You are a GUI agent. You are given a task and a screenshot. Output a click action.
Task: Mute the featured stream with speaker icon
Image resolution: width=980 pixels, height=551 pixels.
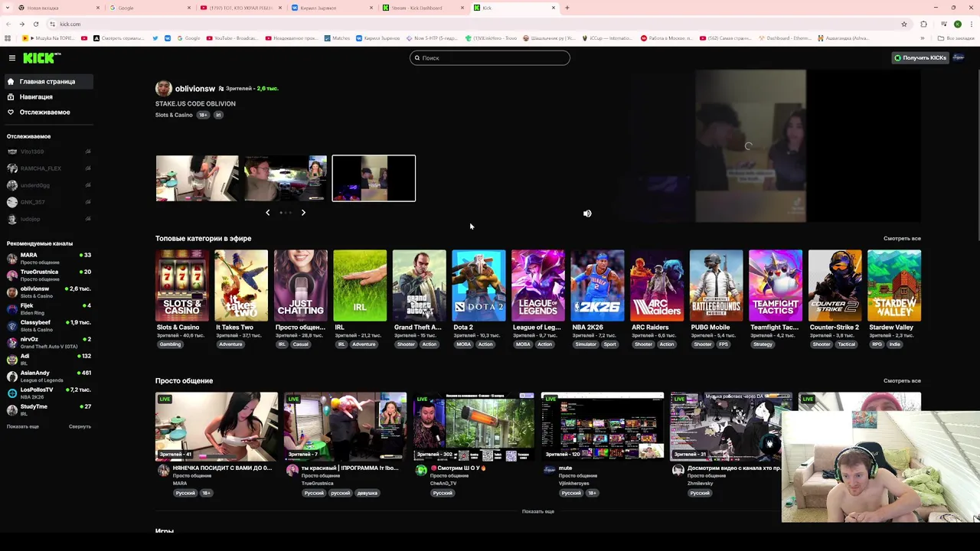tap(587, 214)
